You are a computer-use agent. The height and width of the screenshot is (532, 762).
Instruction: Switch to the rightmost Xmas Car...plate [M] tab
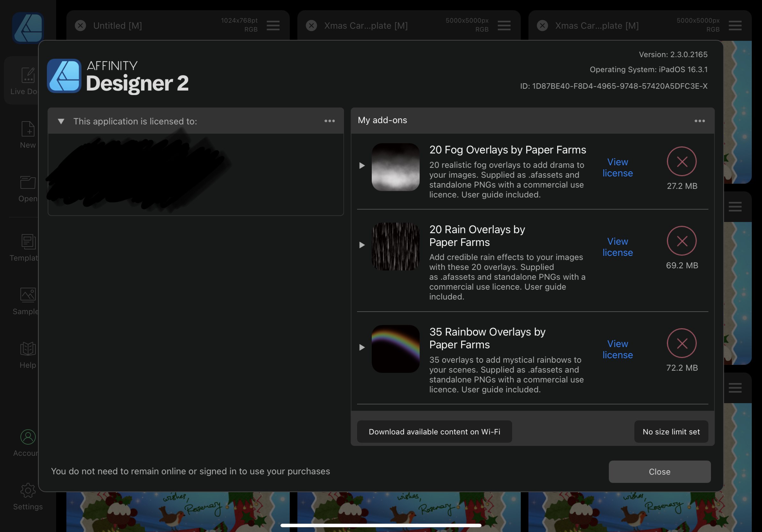tap(597, 26)
